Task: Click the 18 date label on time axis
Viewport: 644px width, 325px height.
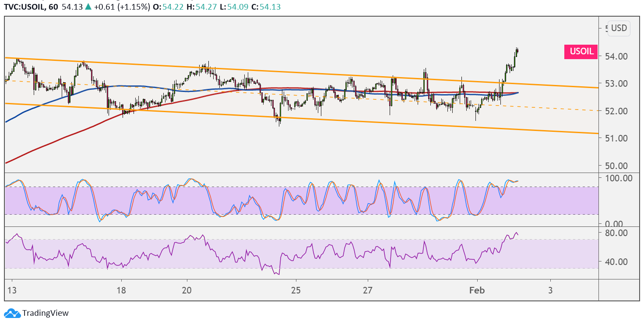Action: tap(122, 290)
